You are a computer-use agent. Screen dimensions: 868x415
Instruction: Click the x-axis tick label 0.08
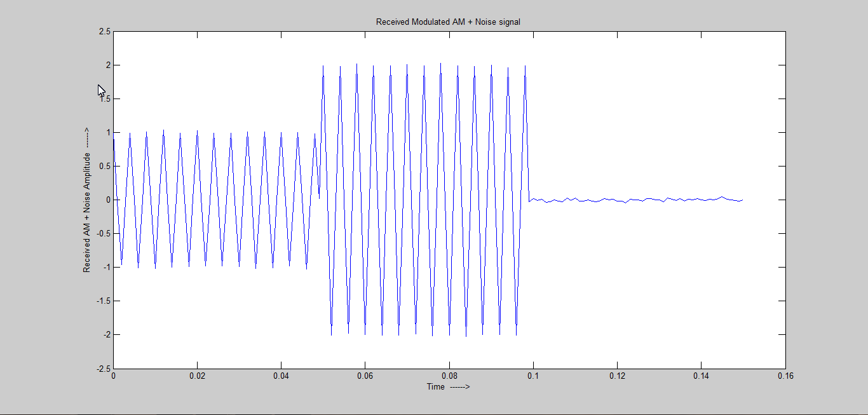(450, 376)
